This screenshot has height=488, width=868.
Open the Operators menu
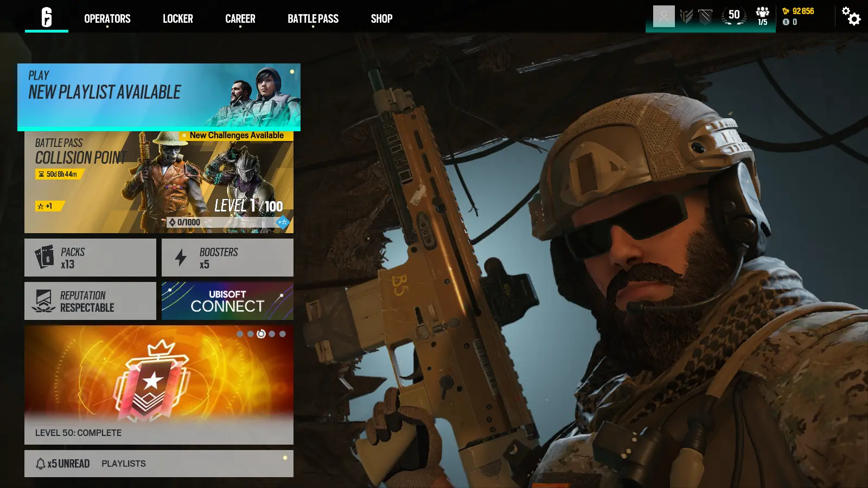point(107,18)
